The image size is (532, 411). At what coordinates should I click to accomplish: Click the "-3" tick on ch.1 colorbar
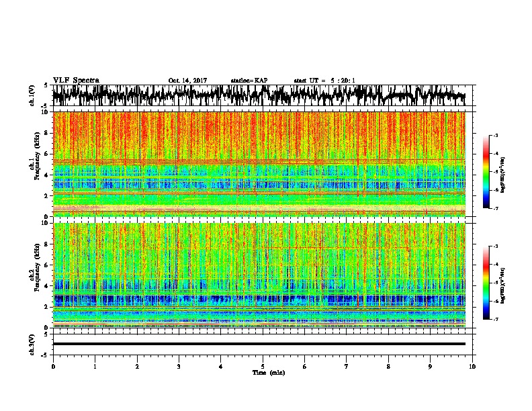pos(495,135)
